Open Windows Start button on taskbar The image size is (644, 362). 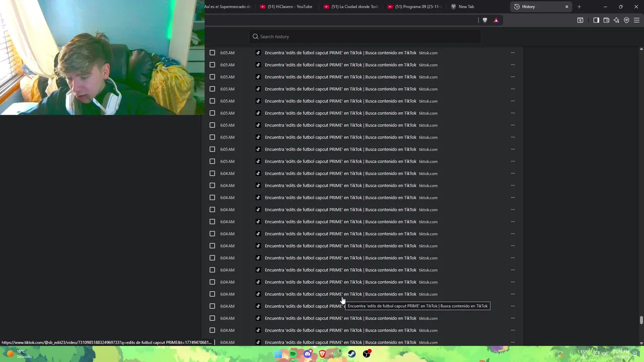[x=278, y=354]
